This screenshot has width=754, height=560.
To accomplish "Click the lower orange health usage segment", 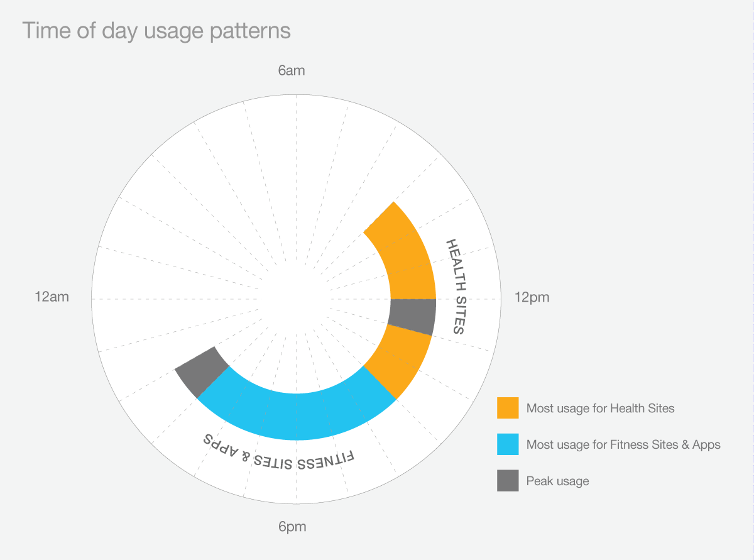I will point(400,361).
